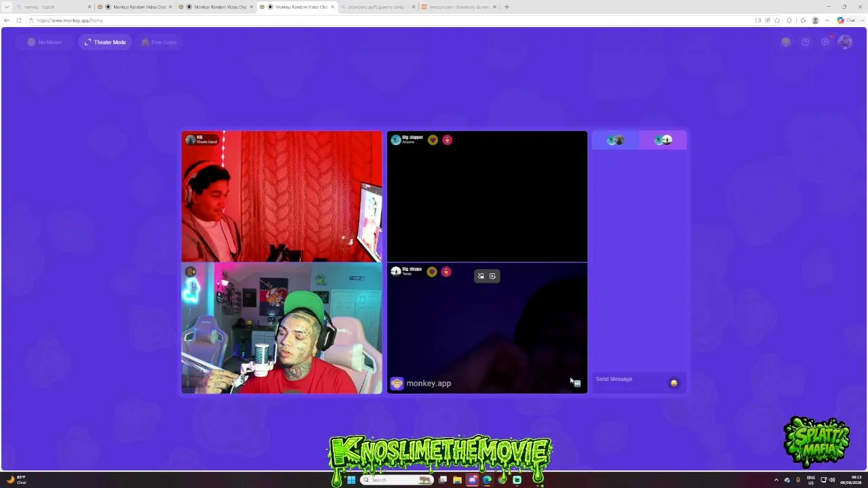
Task: Switch to the monkey search browser tab
Action: click(54, 7)
